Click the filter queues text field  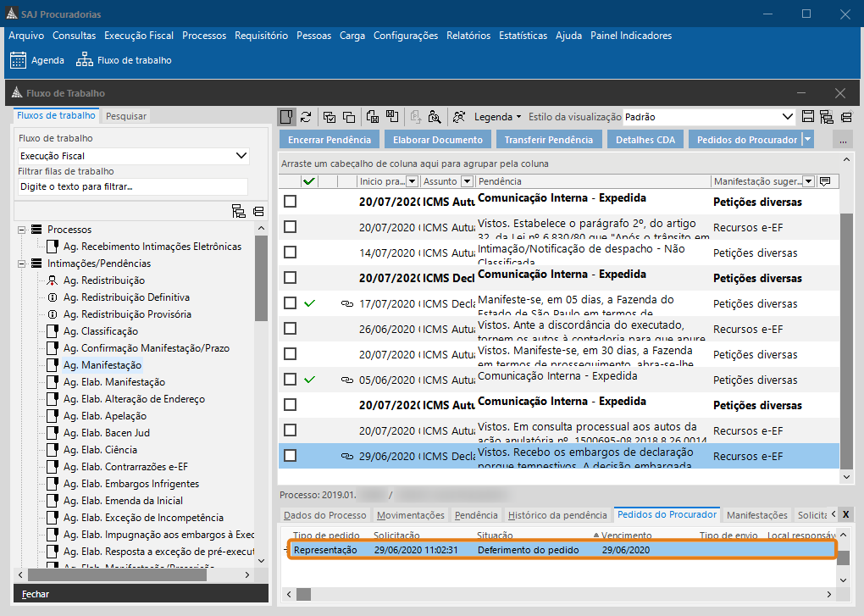tap(132, 186)
